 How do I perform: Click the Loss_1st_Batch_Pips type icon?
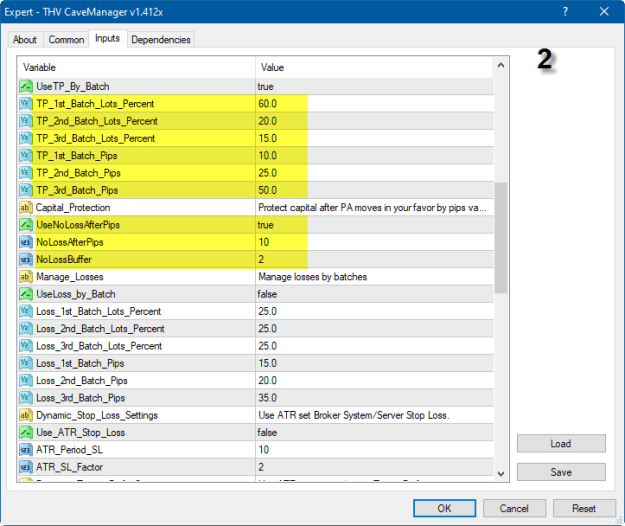click(26, 363)
